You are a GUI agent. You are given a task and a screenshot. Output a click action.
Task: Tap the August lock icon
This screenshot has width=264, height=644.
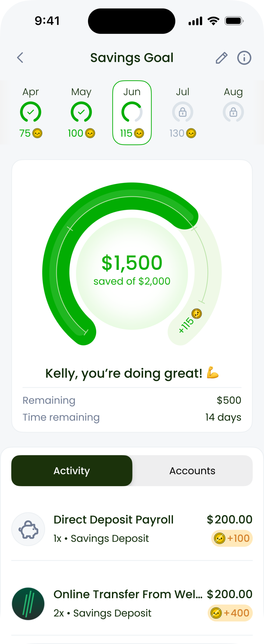pyautogui.click(x=233, y=112)
